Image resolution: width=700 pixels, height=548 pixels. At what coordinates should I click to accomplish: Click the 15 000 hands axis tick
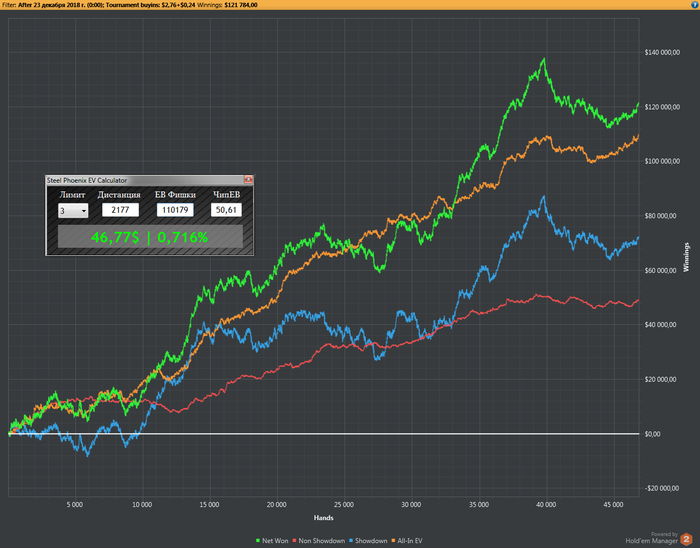[x=209, y=505]
